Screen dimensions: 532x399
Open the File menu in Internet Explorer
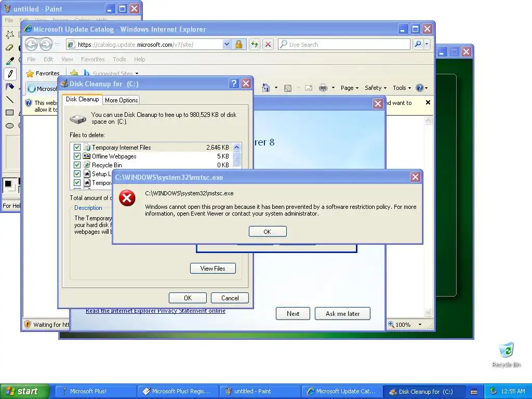(x=31, y=59)
